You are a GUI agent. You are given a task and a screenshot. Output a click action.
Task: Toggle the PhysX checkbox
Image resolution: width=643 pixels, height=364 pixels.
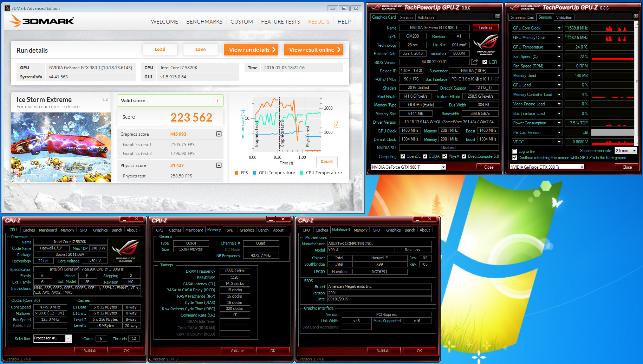(x=445, y=156)
